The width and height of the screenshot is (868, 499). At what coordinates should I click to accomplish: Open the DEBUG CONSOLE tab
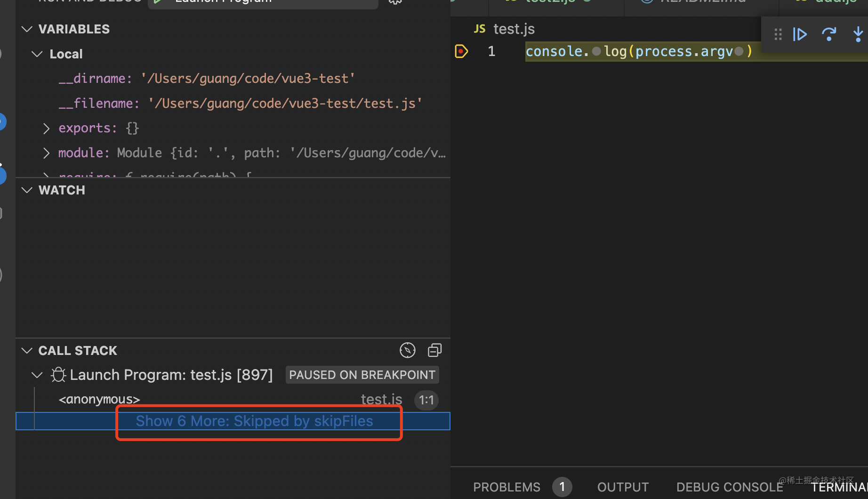[x=729, y=487]
